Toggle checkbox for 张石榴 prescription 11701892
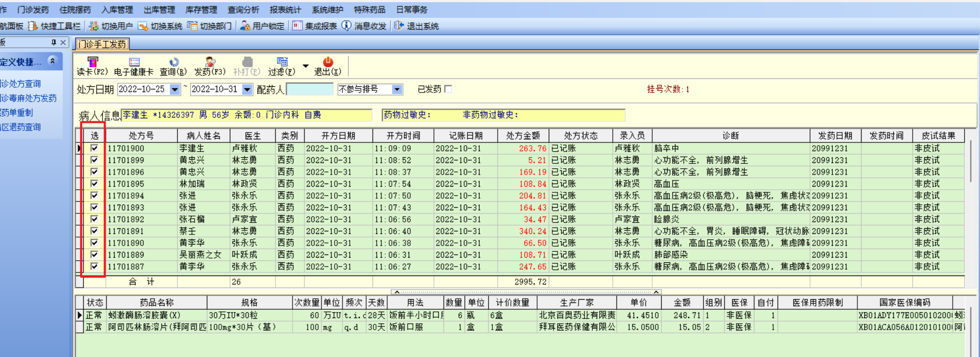This screenshot has width=980, height=357. [x=94, y=219]
